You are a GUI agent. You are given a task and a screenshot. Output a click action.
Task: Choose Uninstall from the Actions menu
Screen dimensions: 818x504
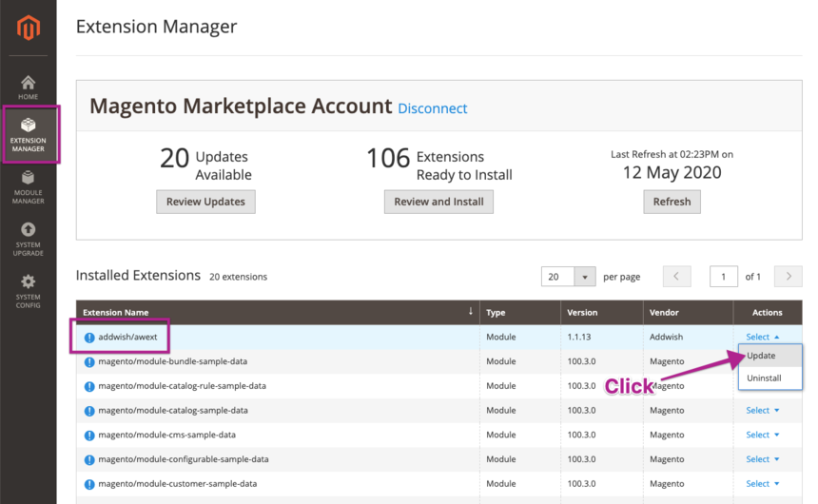pyautogui.click(x=764, y=378)
